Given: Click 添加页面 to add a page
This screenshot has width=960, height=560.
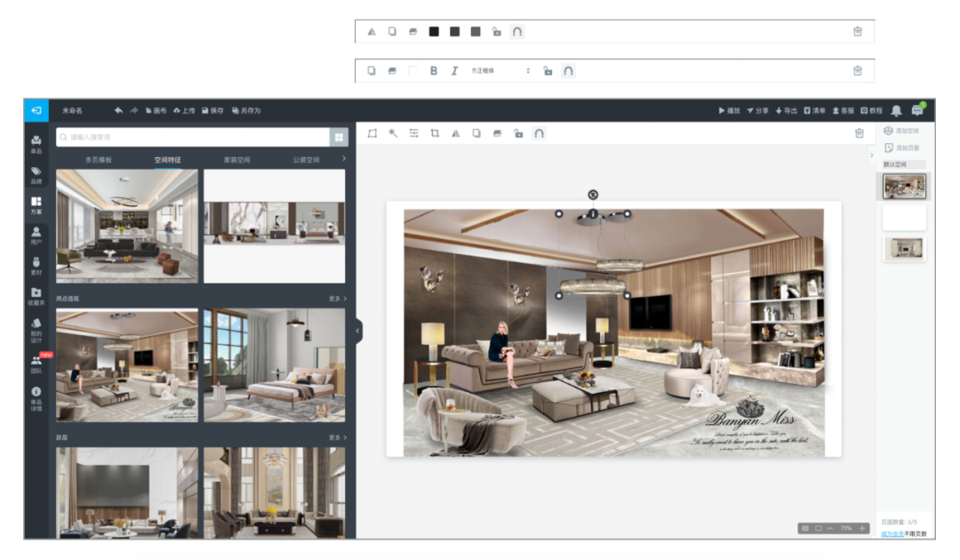Looking at the screenshot, I should point(900,148).
